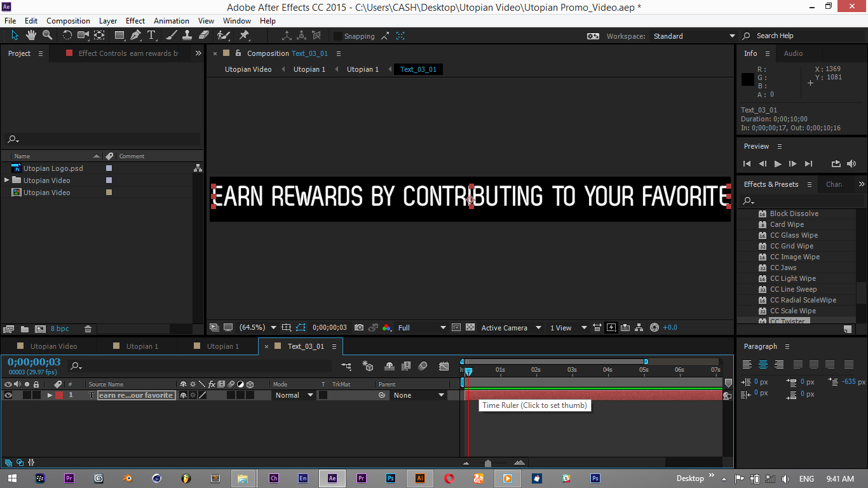Screen dimensions: 868x488
Task: Select the Rectangle shape tool
Action: point(119,36)
